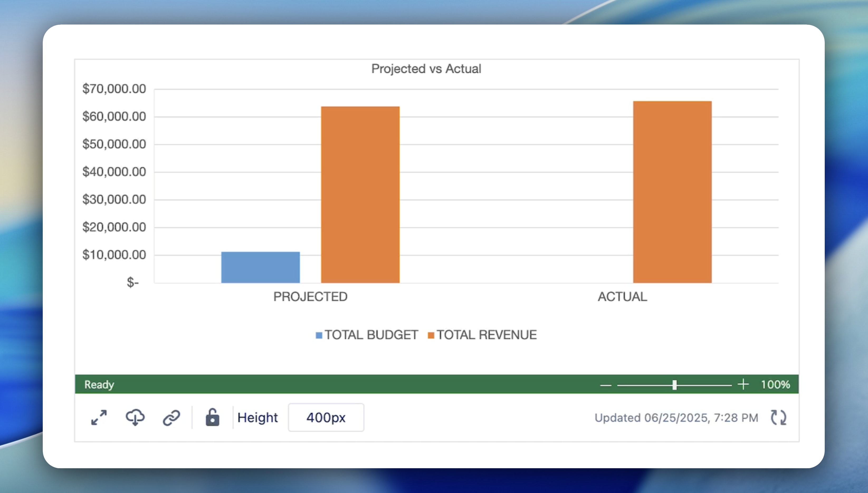The height and width of the screenshot is (493, 868).
Task: Select the Projected vs Actual chart title
Action: click(426, 69)
